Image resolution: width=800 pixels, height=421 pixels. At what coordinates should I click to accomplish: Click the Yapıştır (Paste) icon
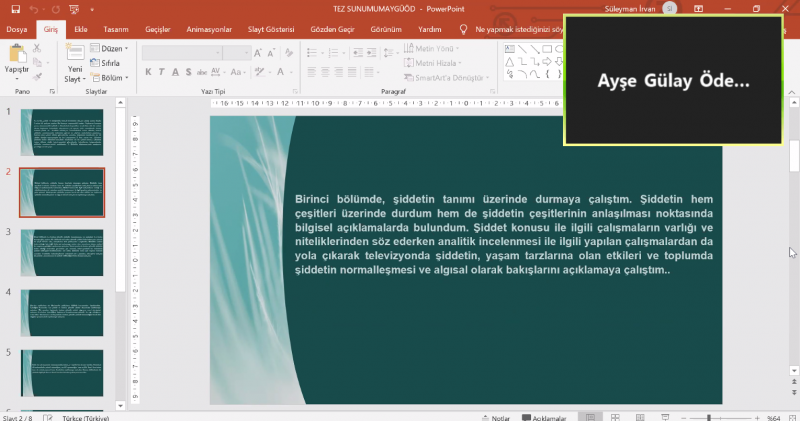17,58
